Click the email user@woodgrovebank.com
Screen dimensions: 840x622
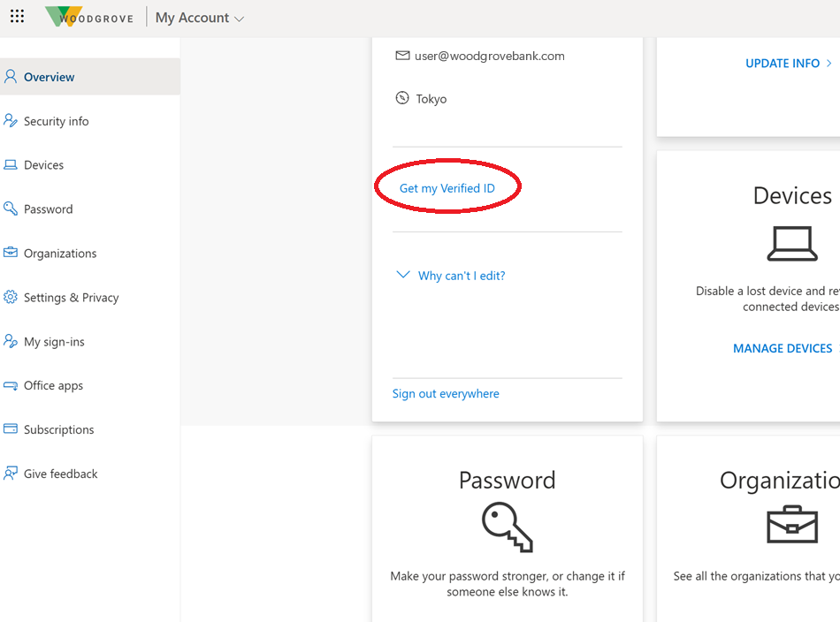(x=489, y=57)
